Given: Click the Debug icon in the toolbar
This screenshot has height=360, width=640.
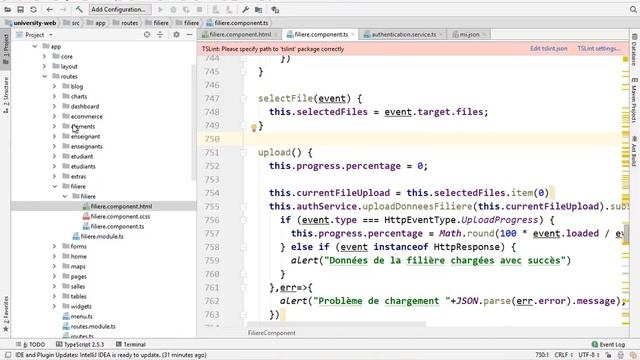Looking at the screenshot, I should click(x=173, y=9).
